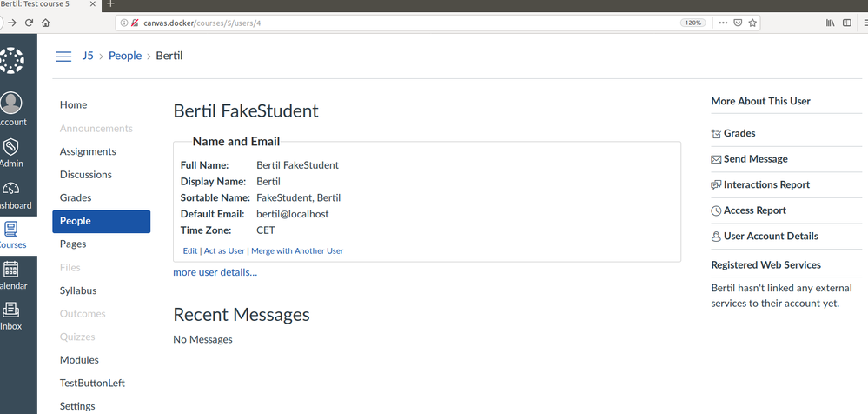Click the Interactions Report chat icon
Image resolution: width=868 pixels, height=414 pixels.
(716, 185)
